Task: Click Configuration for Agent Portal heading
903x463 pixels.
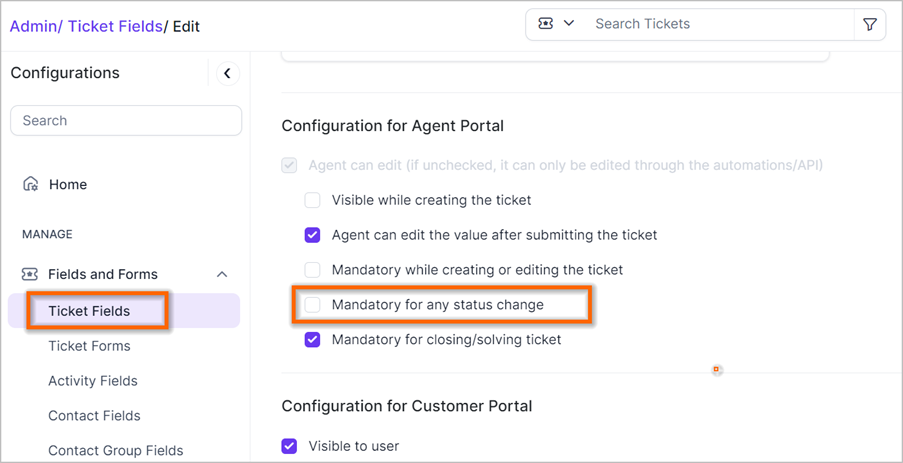Action: click(393, 126)
